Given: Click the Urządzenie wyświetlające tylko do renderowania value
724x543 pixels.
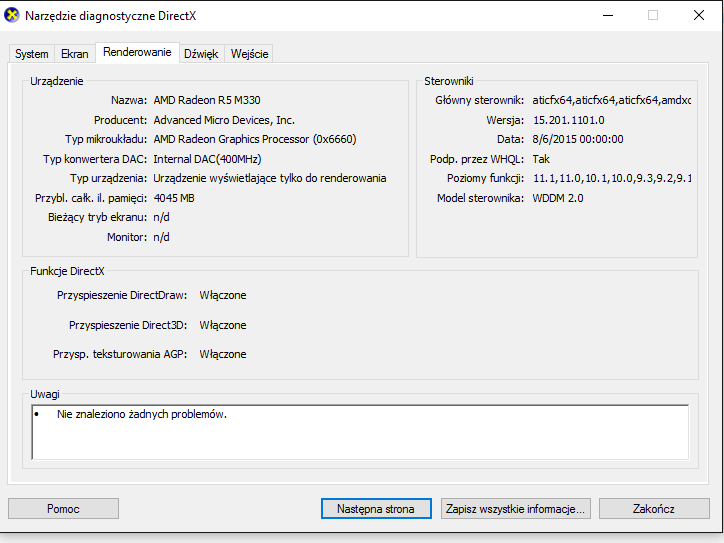Looking at the screenshot, I should pos(270,179).
